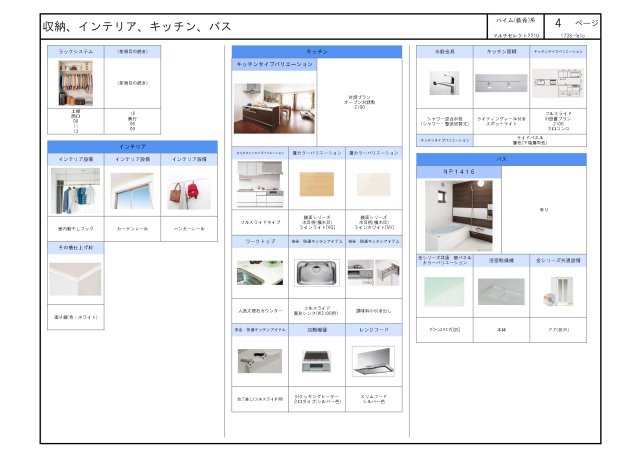Select the indoor clothes-drying rack image
Screen dimensions: 640x452
point(75,191)
